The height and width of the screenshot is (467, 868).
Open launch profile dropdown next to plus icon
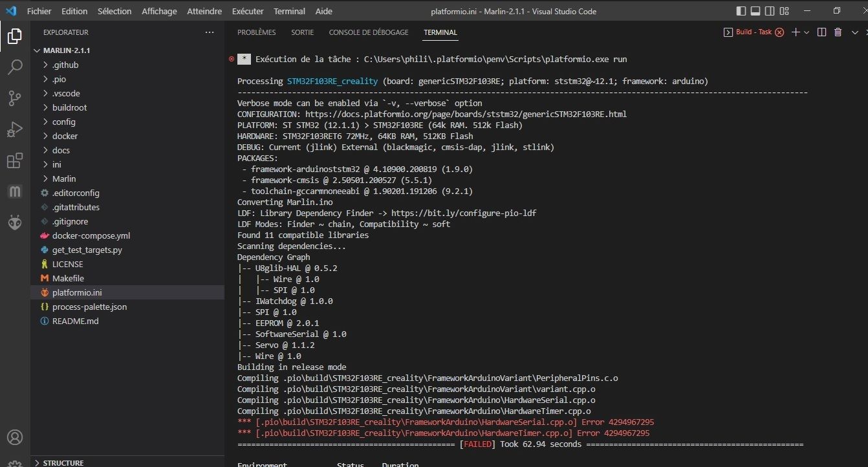[x=807, y=32]
